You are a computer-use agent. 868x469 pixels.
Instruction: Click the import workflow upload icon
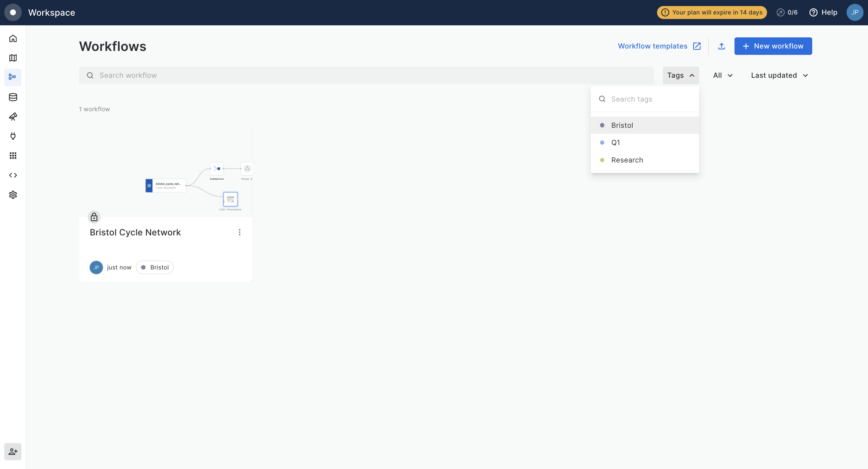coord(722,46)
